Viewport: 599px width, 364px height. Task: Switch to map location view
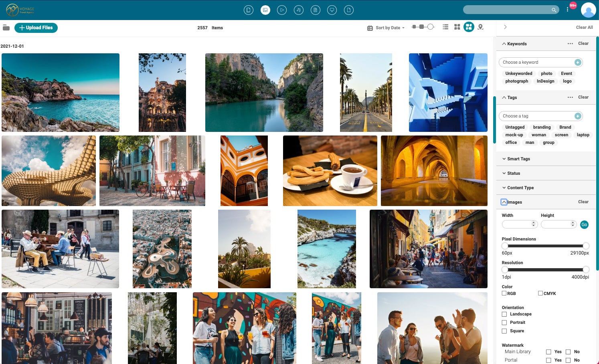(x=480, y=27)
